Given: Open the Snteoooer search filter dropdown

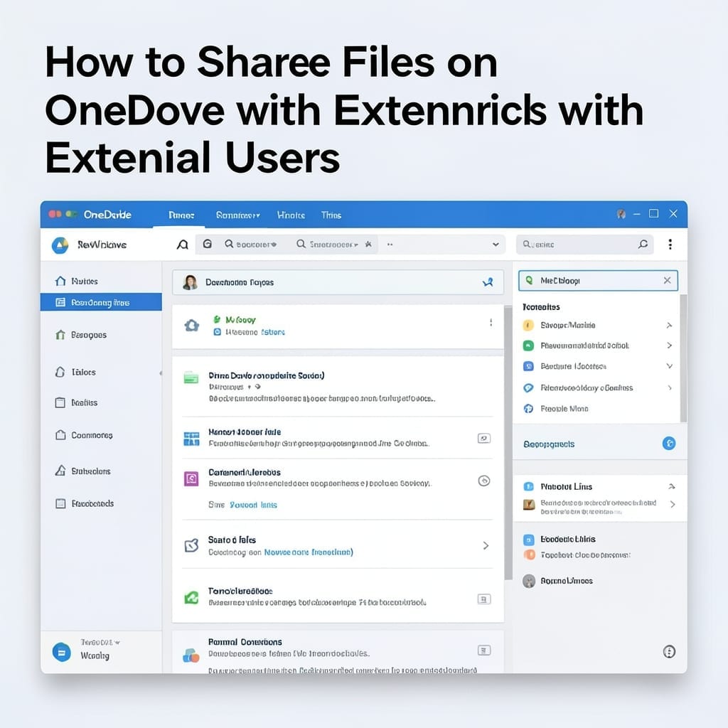Looking at the screenshot, I should click(327, 245).
